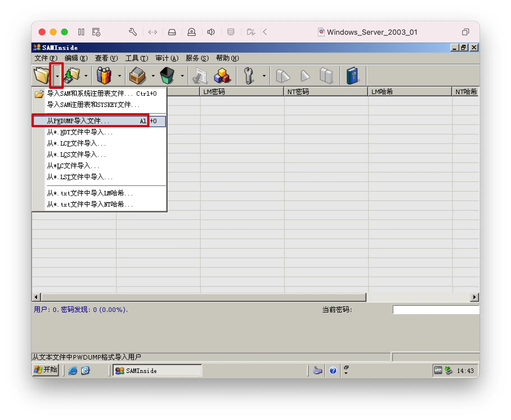Click the users group toolbar icon

click(x=104, y=76)
